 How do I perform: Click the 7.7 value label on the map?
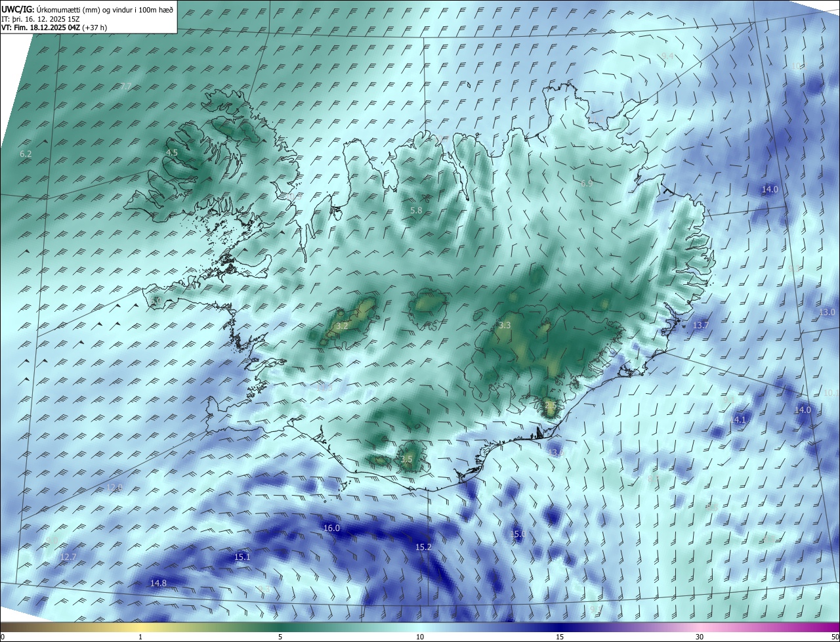click(126, 87)
